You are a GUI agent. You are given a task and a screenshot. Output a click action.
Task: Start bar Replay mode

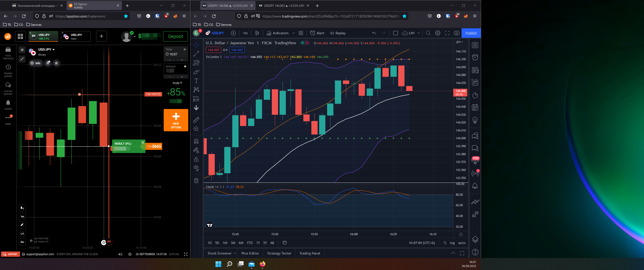click(338, 33)
